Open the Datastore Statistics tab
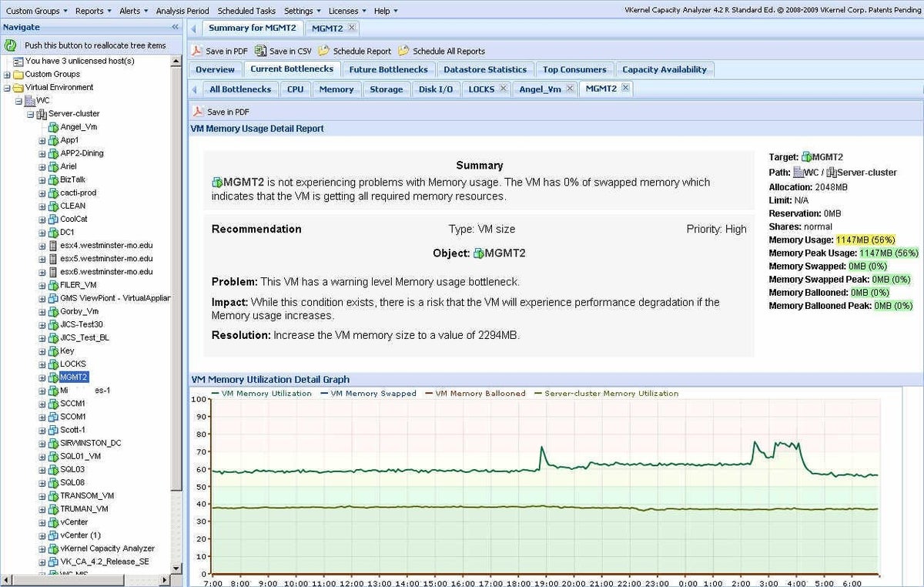 (x=485, y=69)
